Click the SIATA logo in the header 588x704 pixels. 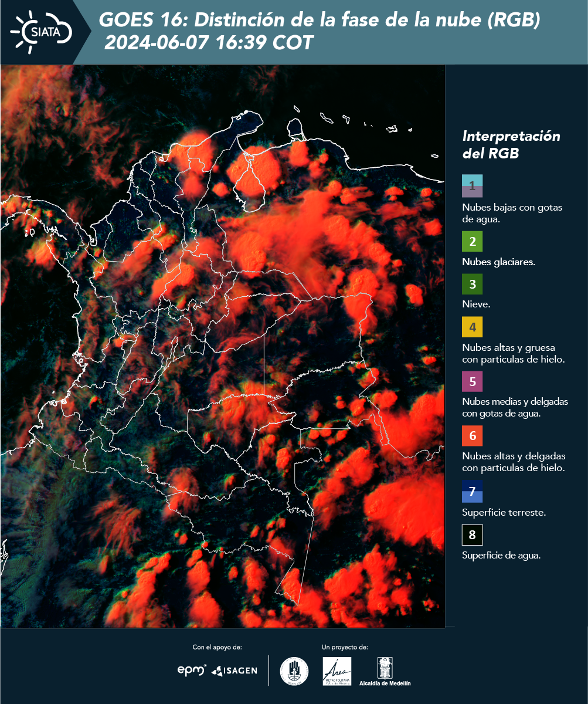point(41,31)
